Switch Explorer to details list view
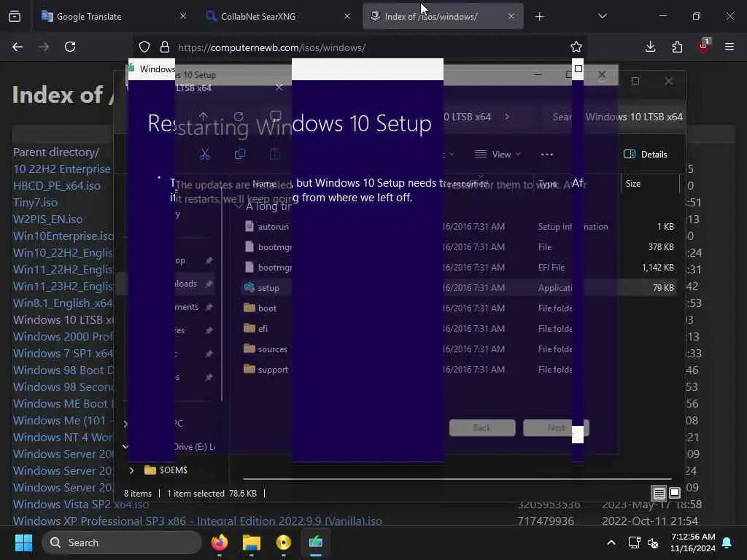 (x=659, y=494)
